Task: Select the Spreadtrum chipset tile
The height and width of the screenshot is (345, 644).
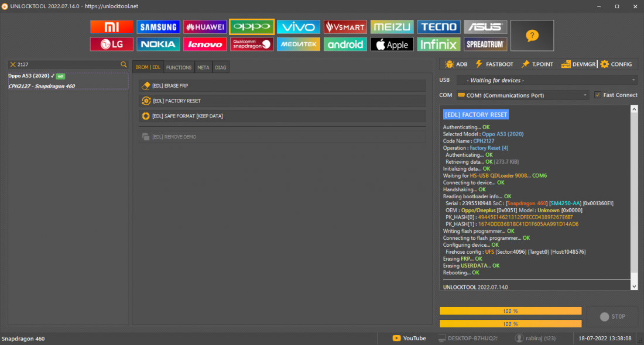Action: (485, 44)
